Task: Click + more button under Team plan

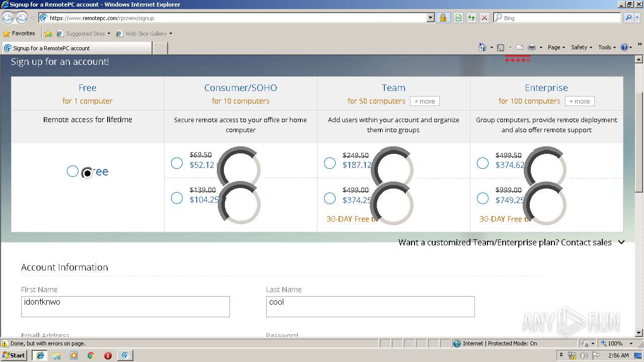Action: 425,101
